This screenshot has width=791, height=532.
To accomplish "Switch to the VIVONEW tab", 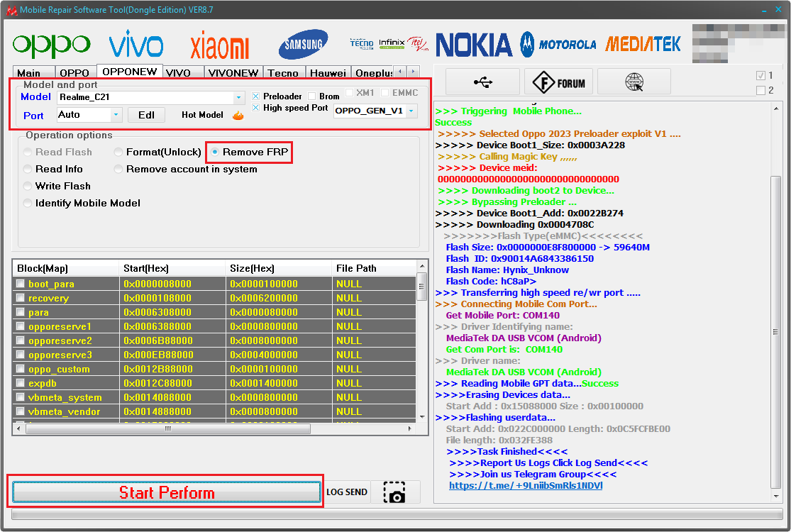I will pyautogui.click(x=233, y=73).
